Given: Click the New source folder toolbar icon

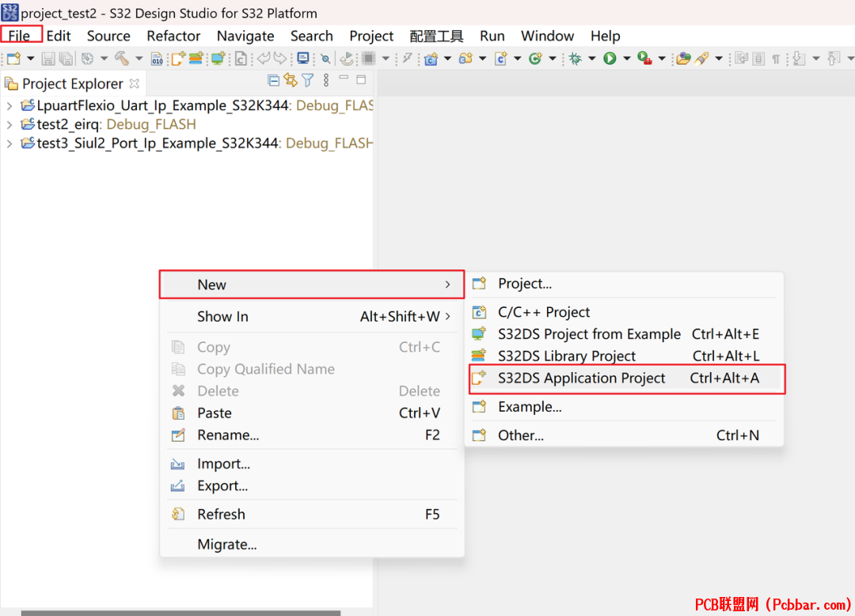Looking at the screenshot, I should [465, 59].
